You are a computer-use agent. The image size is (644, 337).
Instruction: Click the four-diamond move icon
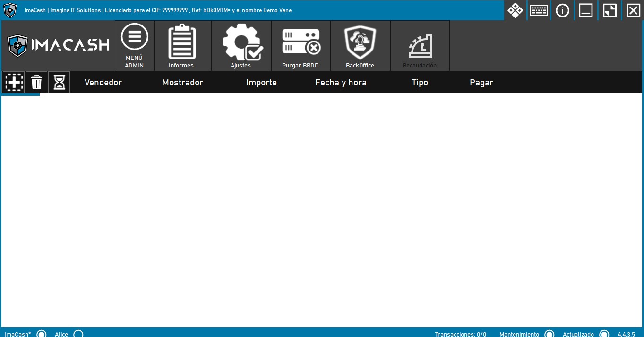[515, 10]
